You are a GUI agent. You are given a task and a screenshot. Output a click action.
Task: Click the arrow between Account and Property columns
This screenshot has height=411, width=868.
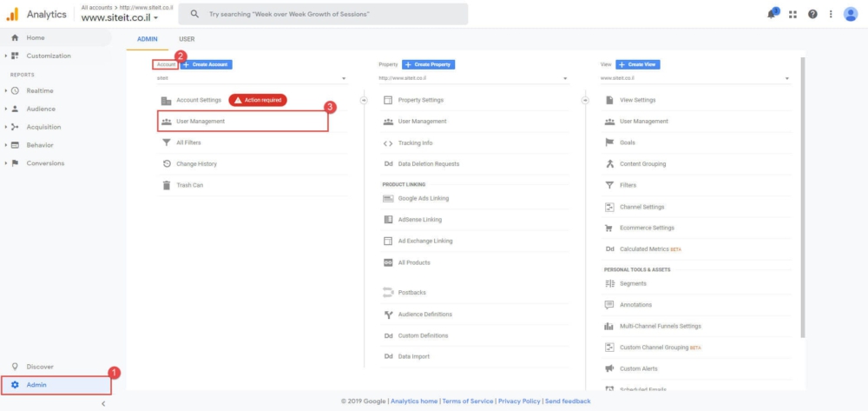coord(364,100)
